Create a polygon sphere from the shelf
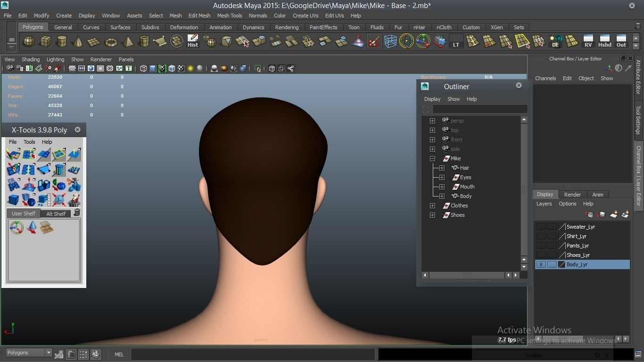The image size is (644, 362). 29,41
